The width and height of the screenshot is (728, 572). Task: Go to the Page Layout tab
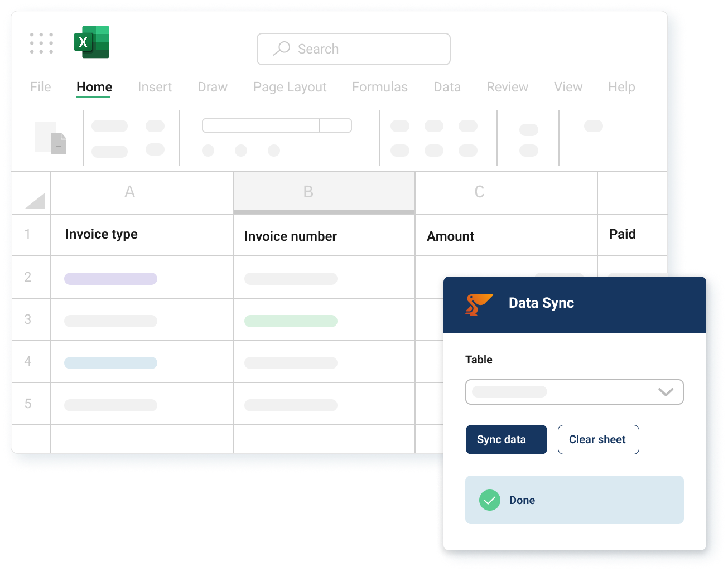290,88
